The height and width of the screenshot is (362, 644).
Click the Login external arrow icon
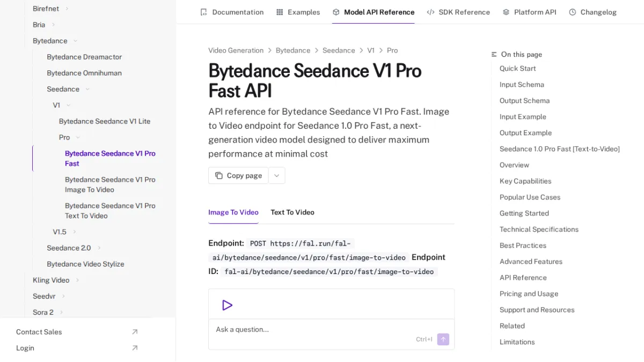135,348
